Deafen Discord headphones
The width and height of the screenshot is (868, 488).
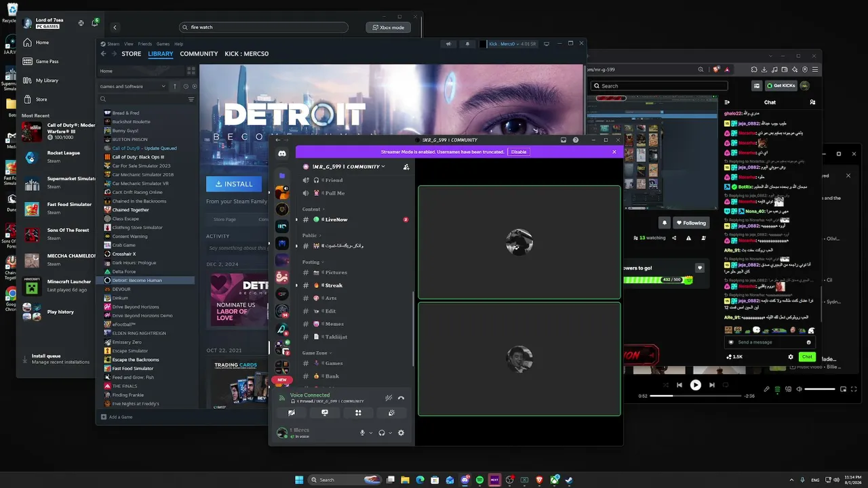click(382, 432)
